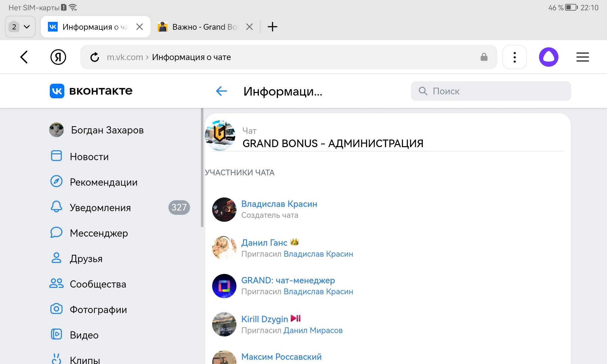Viewport: 607px width, 364px height.
Task: Open the three-dot page options menu
Action: click(x=514, y=57)
